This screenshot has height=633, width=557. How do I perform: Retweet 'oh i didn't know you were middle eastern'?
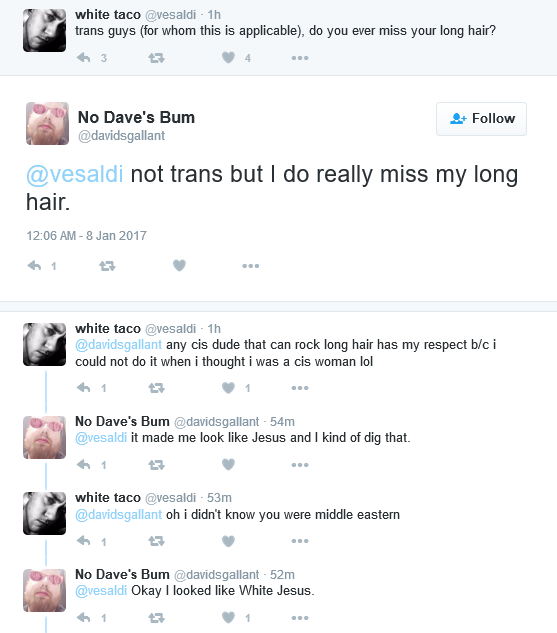pyautogui.click(x=156, y=541)
